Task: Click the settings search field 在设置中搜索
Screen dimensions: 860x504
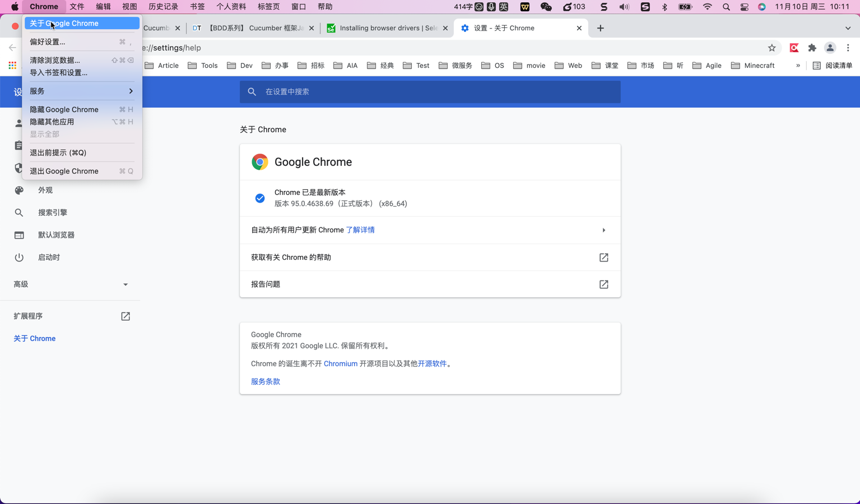Action: pyautogui.click(x=430, y=92)
